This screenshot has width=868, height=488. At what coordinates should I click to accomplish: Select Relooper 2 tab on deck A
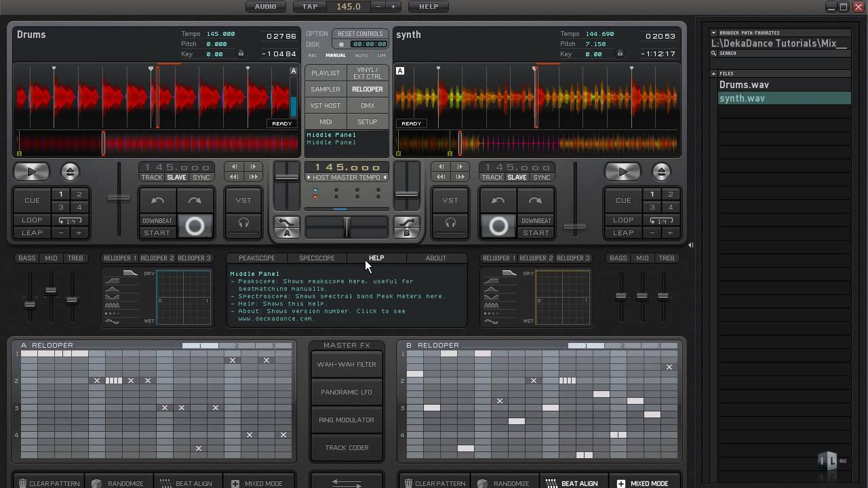point(157,258)
